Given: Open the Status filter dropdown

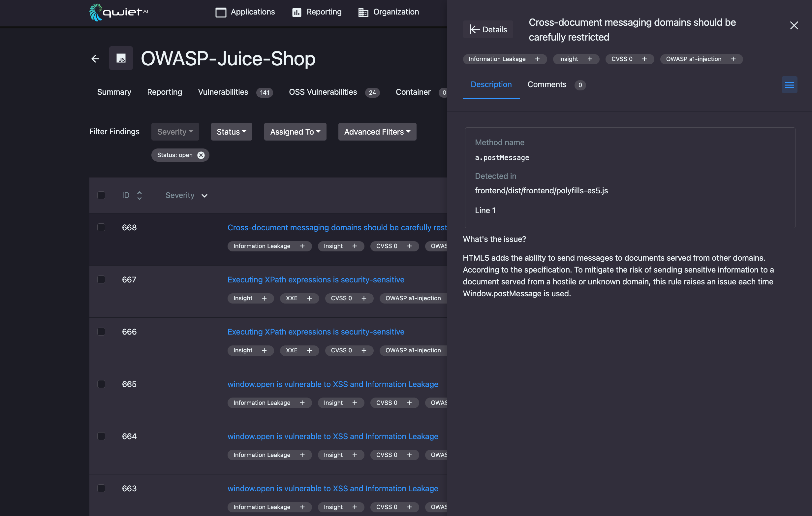Looking at the screenshot, I should (231, 132).
